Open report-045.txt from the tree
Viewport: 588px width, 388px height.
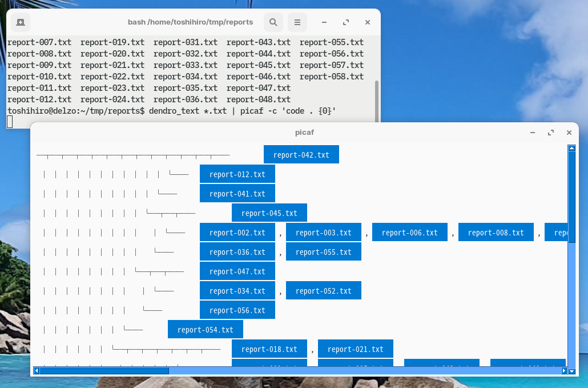coord(269,213)
